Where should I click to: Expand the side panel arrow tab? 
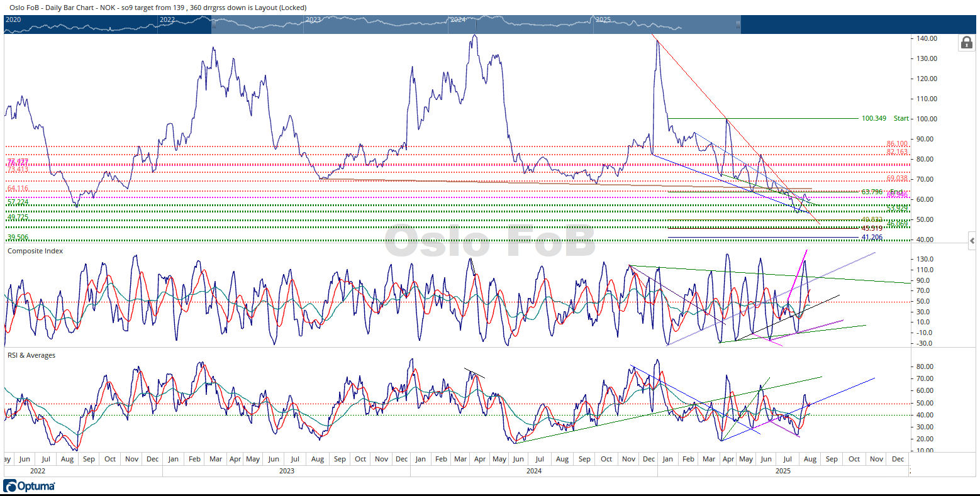click(x=972, y=241)
